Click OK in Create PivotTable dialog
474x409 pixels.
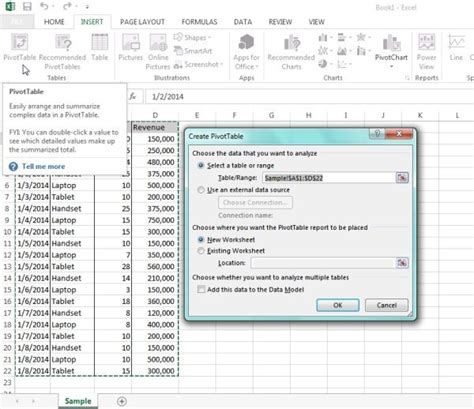point(338,305)
